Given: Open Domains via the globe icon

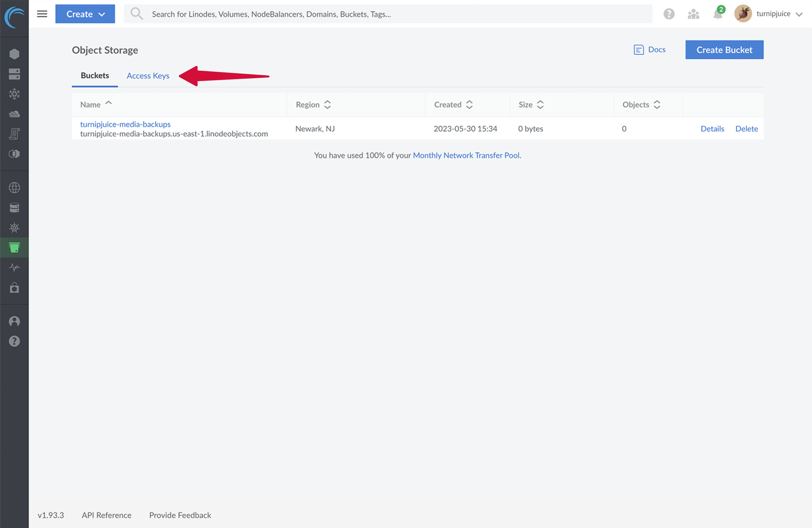Looking at the screenshot, I should point(14,188).
